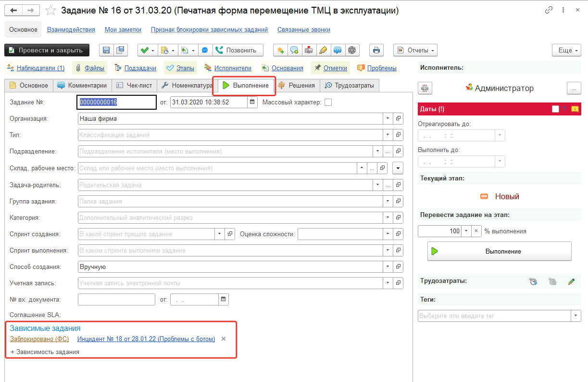Image resolution: width=588 pixels, height=382 pixels.
Task: Tick the checkbox in the Даты header
Action: pos(555,109)
